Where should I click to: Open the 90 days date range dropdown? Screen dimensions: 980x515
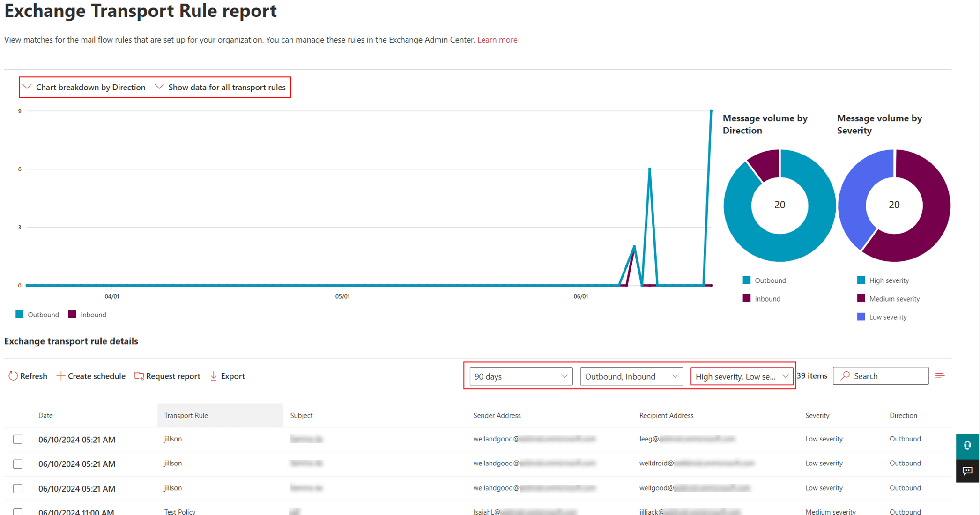pos(519,376)
